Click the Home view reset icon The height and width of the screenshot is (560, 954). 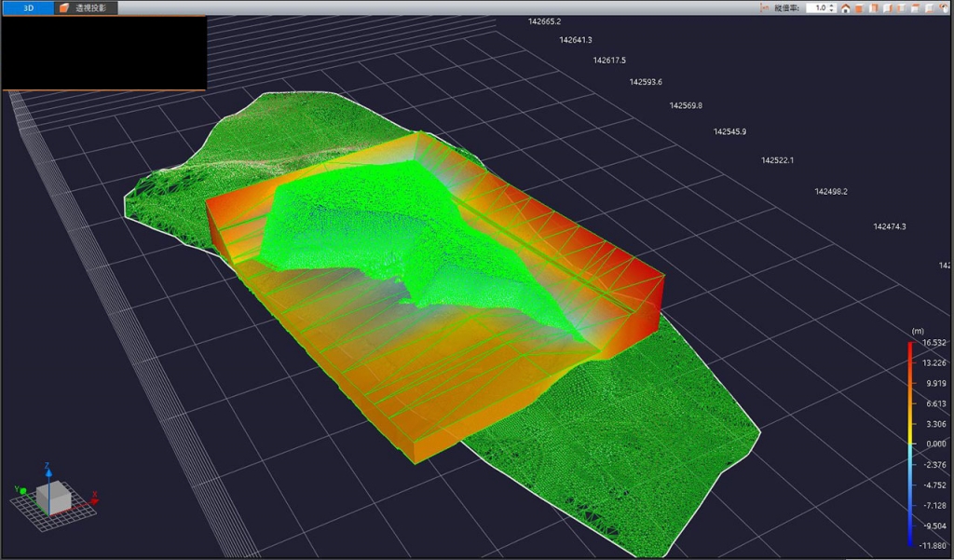(846, 7)
